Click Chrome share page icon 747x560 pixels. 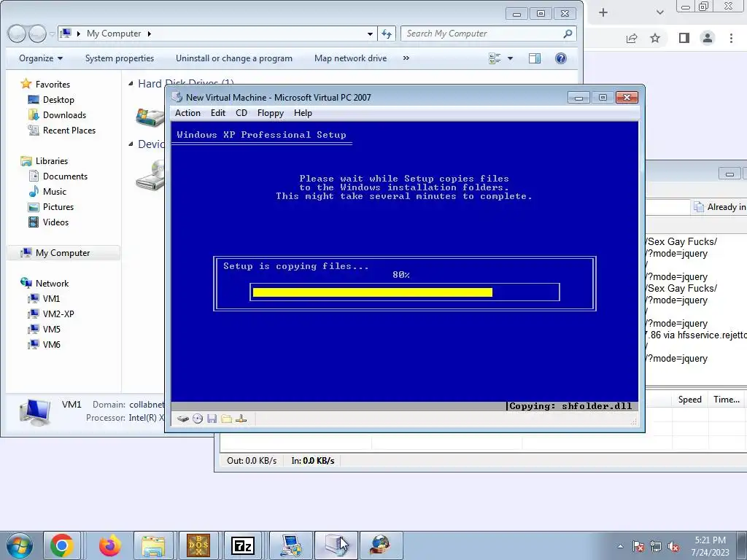point(632,38)
